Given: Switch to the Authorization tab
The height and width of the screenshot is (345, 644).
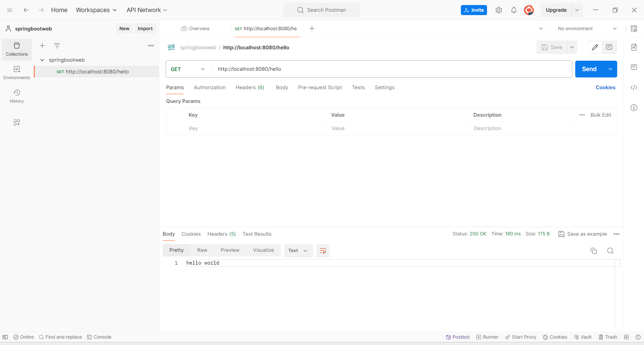Looking at the screenshot, I should click(210, 88).
